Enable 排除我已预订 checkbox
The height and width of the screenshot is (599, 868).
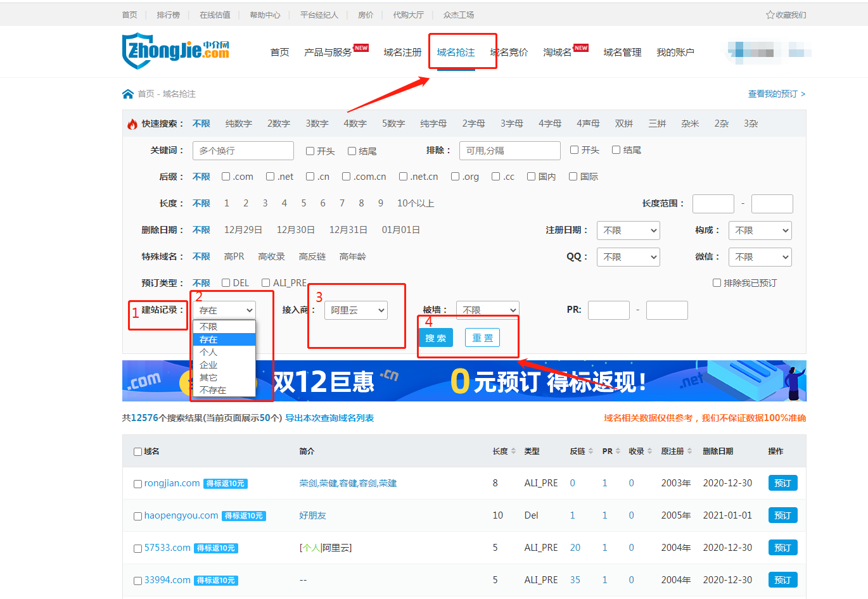click(x=717, y=283)
